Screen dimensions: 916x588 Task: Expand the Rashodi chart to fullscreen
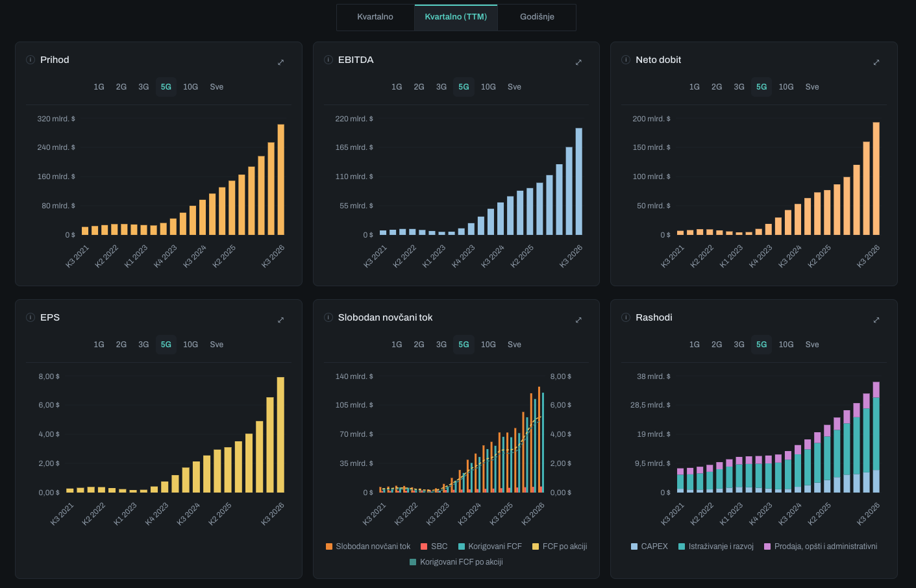876,320
